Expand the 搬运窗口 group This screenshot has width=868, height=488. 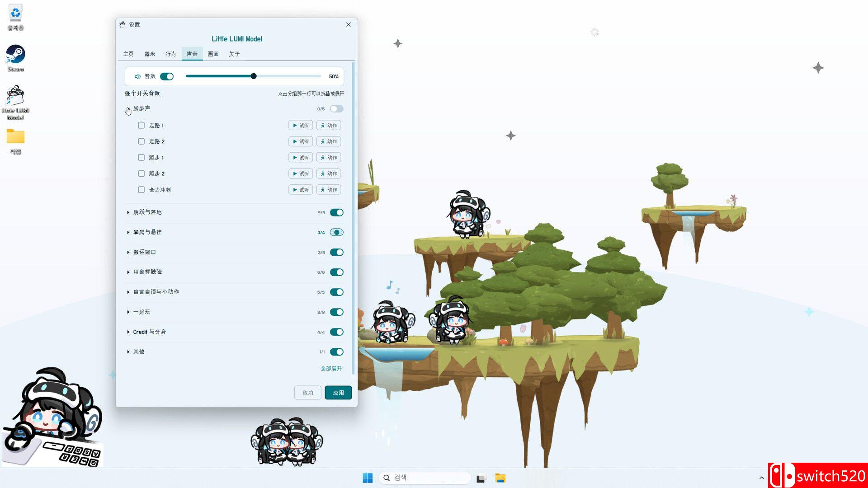[x=128, y=252]
